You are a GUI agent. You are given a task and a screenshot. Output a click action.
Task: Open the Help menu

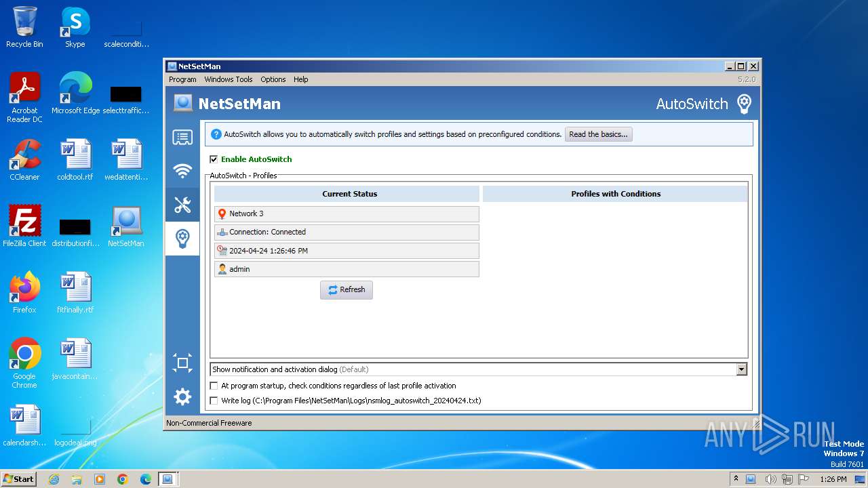coord(301,79)
